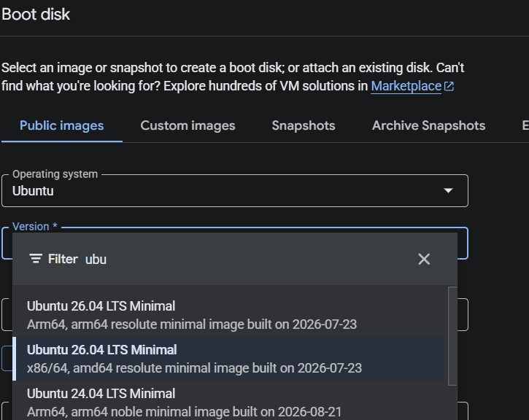
Task: Click the Operating system dropdown arrow
Action: coord(448,190)
